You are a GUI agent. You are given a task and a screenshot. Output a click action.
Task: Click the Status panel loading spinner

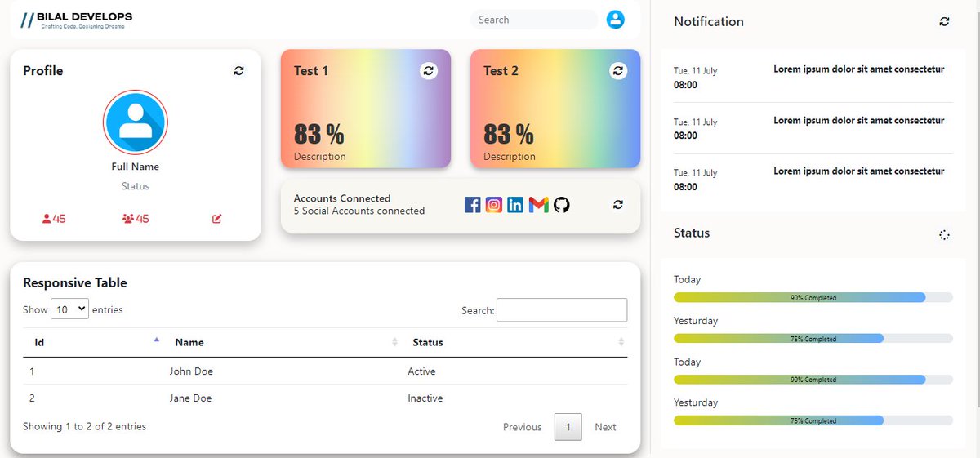[x=944, y=235]
